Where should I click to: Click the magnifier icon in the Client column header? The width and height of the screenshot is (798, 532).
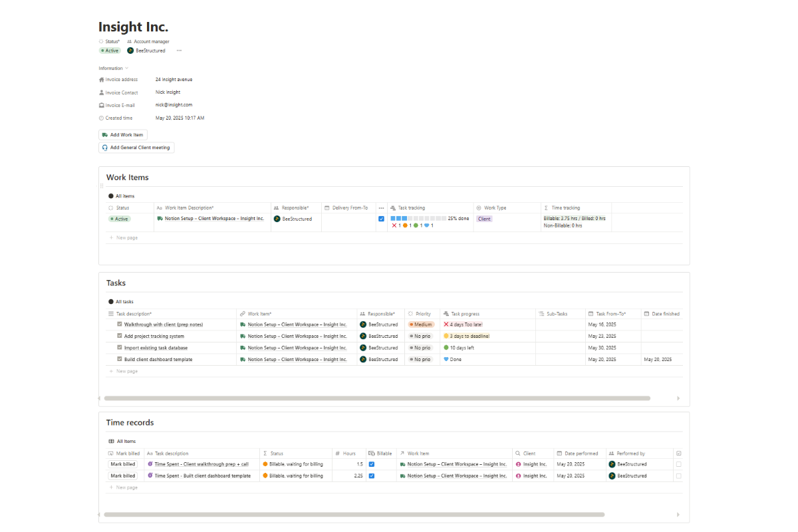(518, 454)
